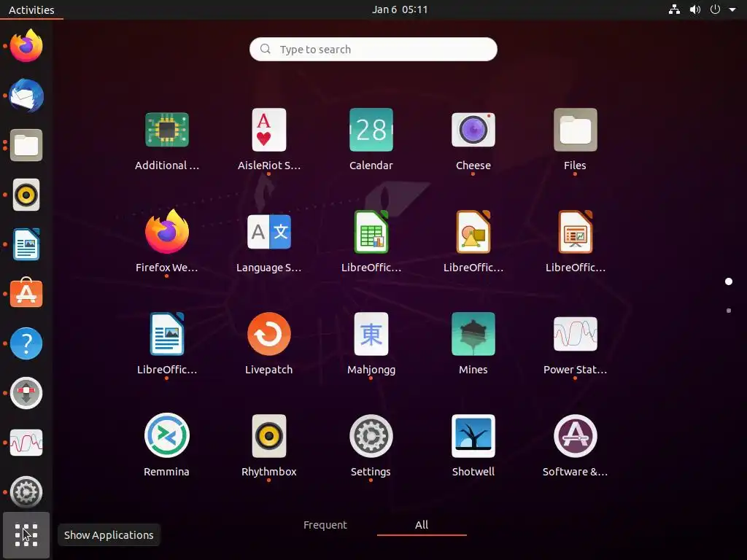This screenshot has height=560, width=747.
Task: Launch LibreOffice Impress orange presentation icon
Action: tap(575, 232)
